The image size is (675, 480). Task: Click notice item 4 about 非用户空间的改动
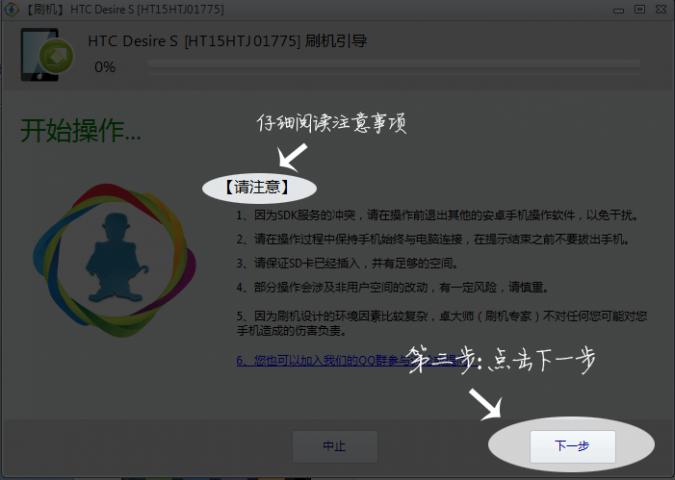tap(392, 287)
